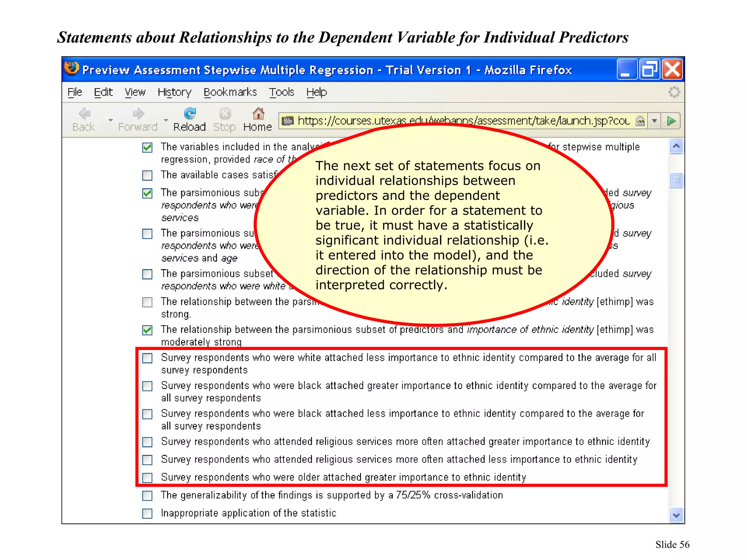Image resolution: width=747 pixels, height=560 pixels.
Task: Reload the current page
Action: click(x=190, y=114)
